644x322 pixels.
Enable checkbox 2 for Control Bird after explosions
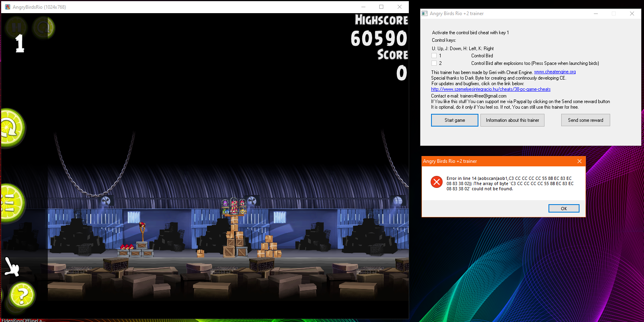coord(434,63)
